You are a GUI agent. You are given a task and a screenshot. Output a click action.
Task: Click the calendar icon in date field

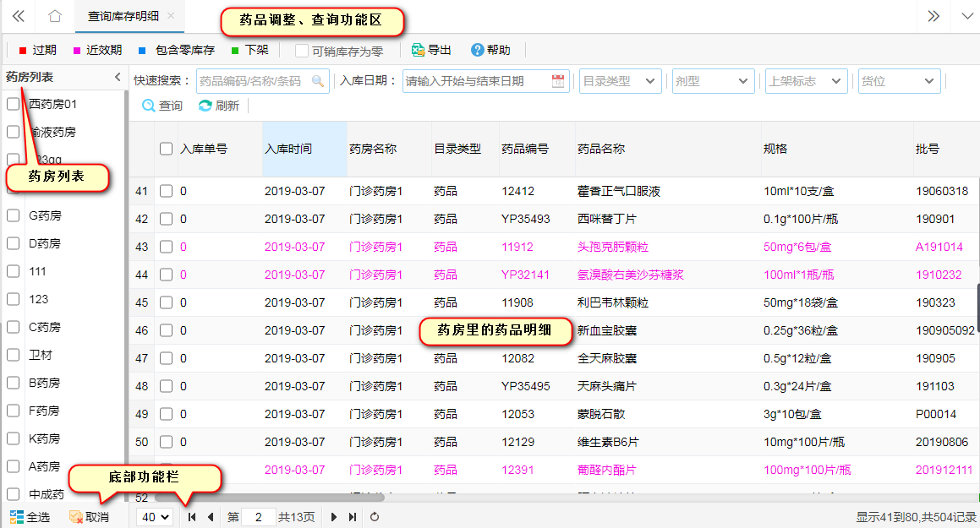point(558,81)
